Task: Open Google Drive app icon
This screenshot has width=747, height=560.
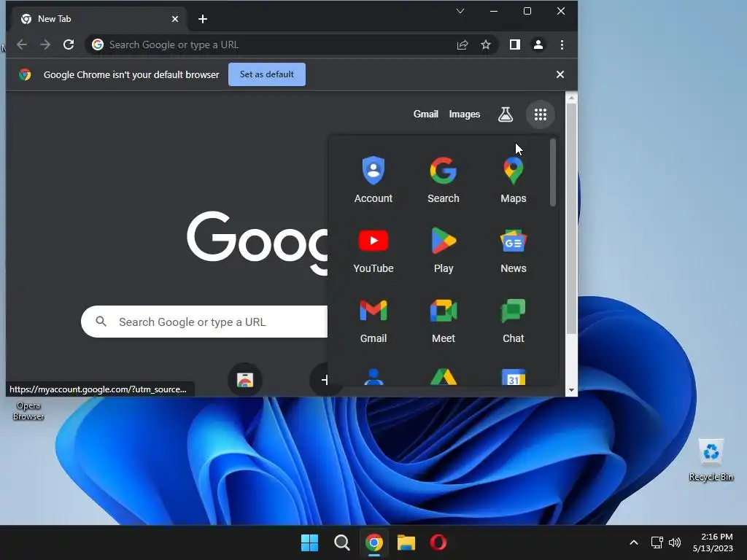Action: pyautogui.click(x=444, y=377)
